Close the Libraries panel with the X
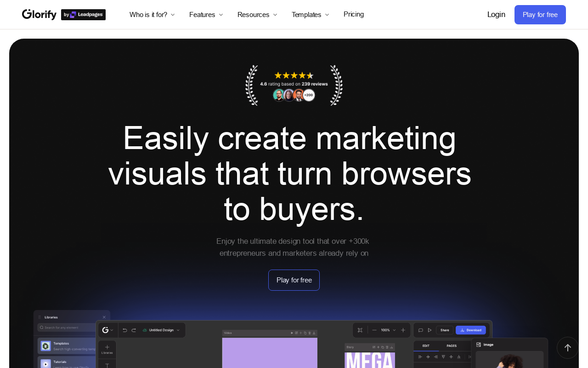The image size is (588, 368). point(104,317)
